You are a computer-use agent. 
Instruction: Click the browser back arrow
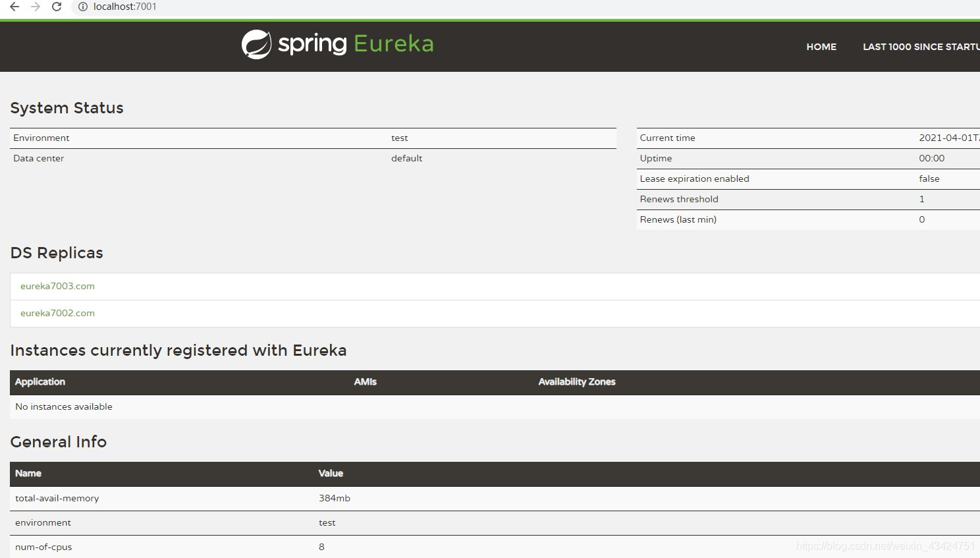coord(14,7)
